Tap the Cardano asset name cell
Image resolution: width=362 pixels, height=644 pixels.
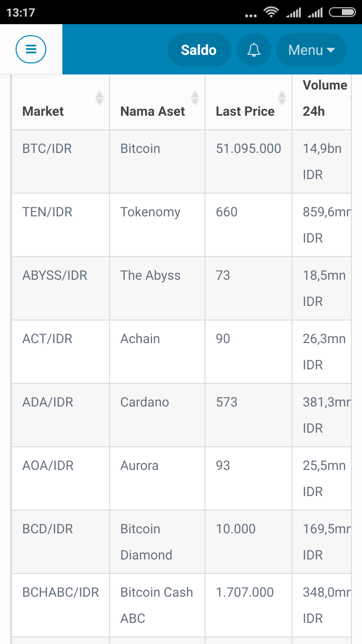pyautogui.click(x=144, y=402)
